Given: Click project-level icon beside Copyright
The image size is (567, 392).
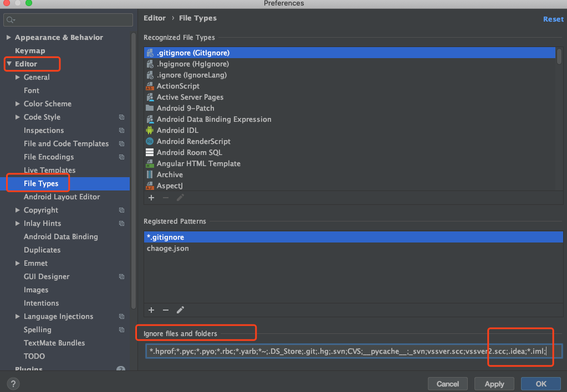Looking at the screenshot, I should click(x=121, y=210).
